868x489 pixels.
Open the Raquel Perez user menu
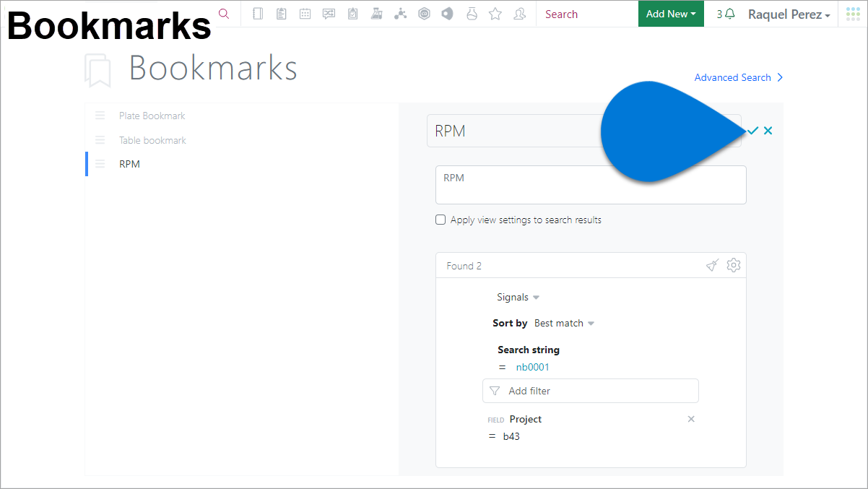pyautogui.click(x=789, y=14)
